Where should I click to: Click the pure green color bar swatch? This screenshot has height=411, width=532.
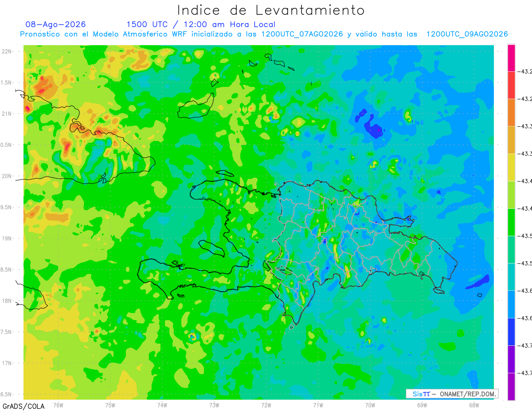coord(511,223)
